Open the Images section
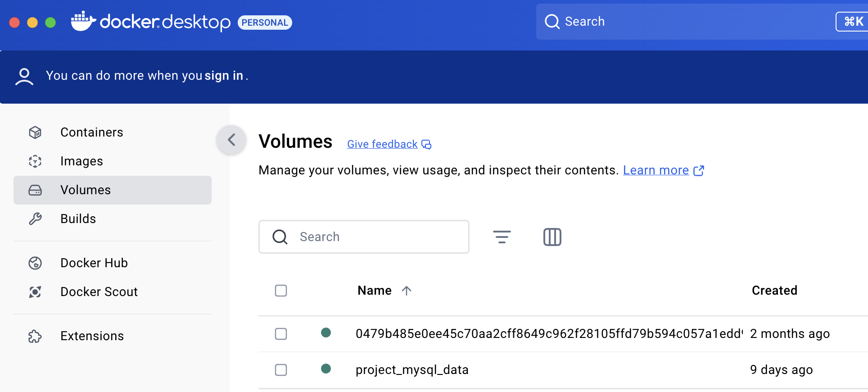Viewport: 868px width, 392px height. [x=113, y=161]
